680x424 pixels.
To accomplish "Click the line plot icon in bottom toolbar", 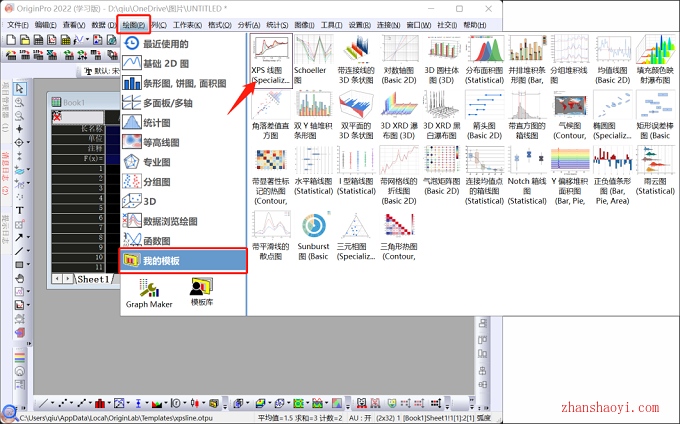I will [x=43, y=404].
